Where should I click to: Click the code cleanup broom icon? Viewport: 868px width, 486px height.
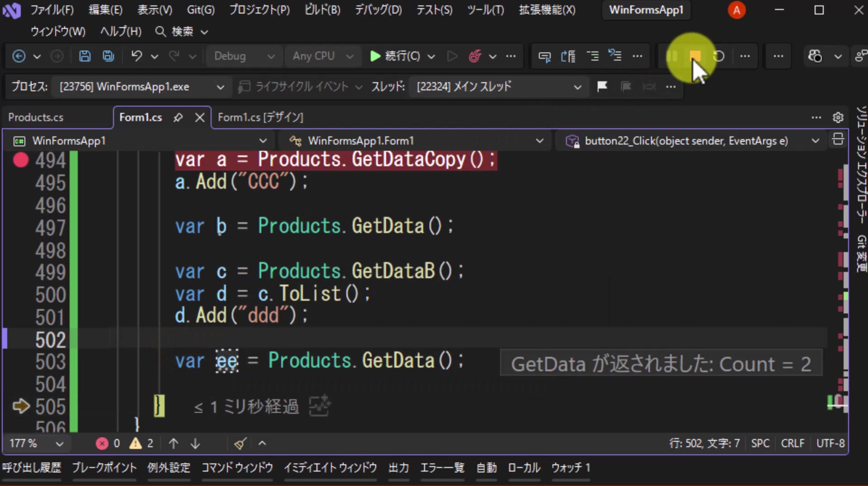click(x=241, y=444)
